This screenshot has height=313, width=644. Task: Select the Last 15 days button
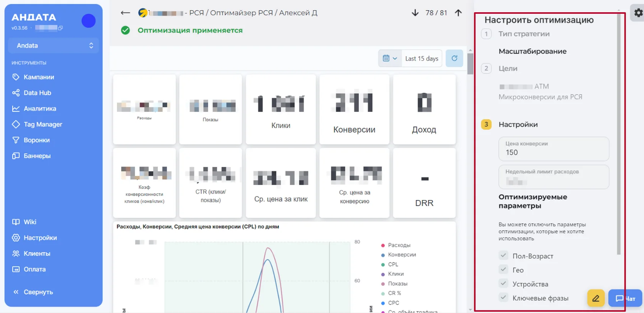point(422,58)
